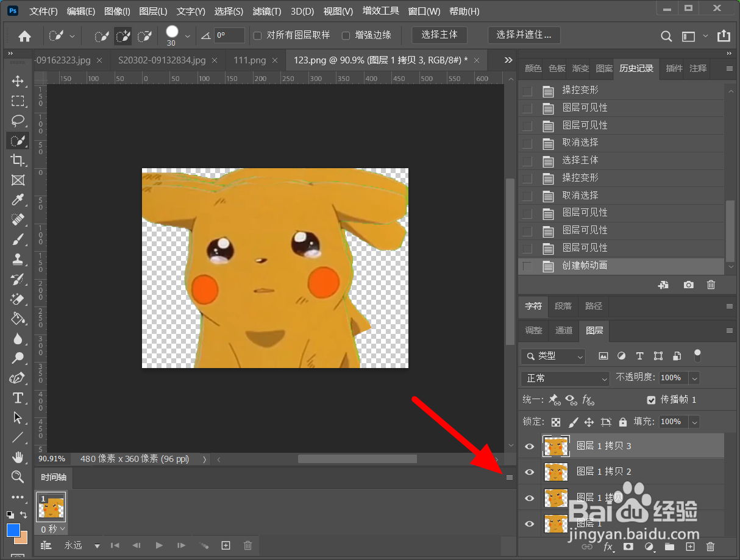Select the Lasso tool
This screenshot has width=740, height=560.
(x=18, y=121)
